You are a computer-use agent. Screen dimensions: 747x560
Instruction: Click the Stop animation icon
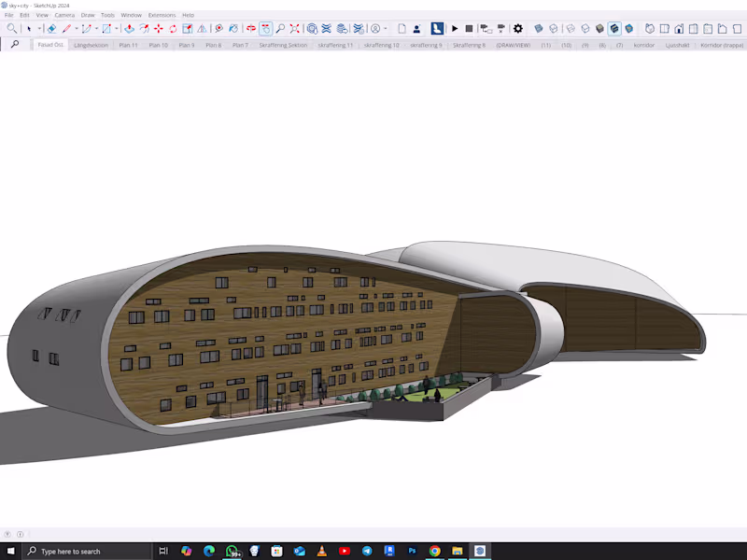(x=468, y=28)
